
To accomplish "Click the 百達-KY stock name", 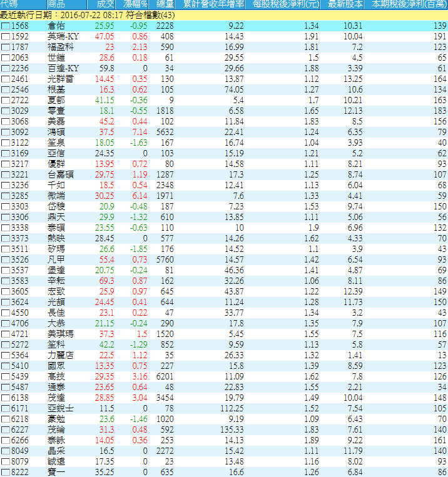I will click(63, 69).
